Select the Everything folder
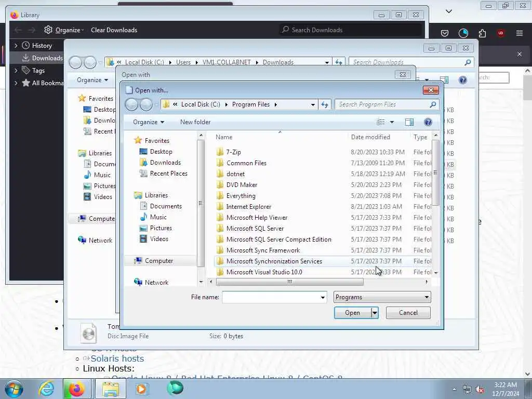The image size is (532, 399). pyautogui.click(x=241, y=196)
